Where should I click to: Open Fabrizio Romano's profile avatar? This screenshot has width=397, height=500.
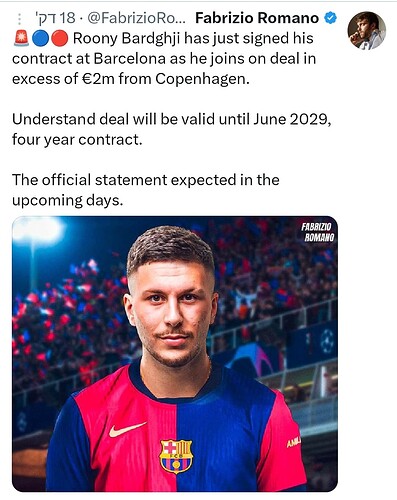[366, 30]
